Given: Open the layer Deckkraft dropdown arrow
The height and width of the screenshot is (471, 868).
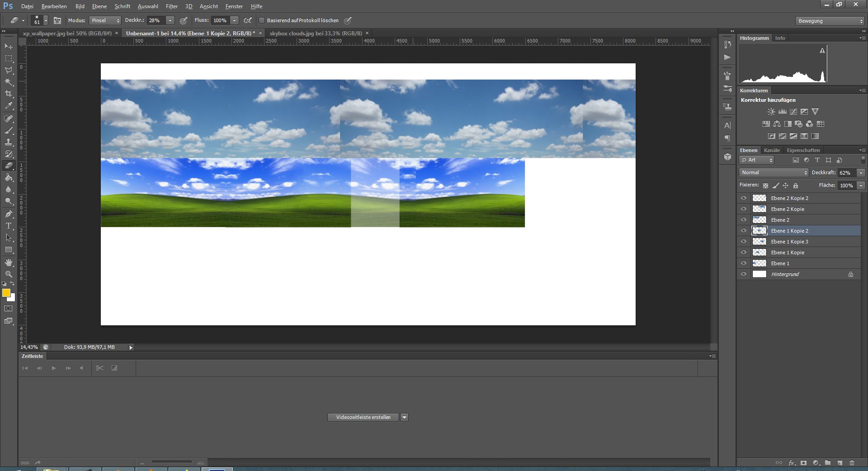Looking at the screenshot, I should (x=861, y=172).
